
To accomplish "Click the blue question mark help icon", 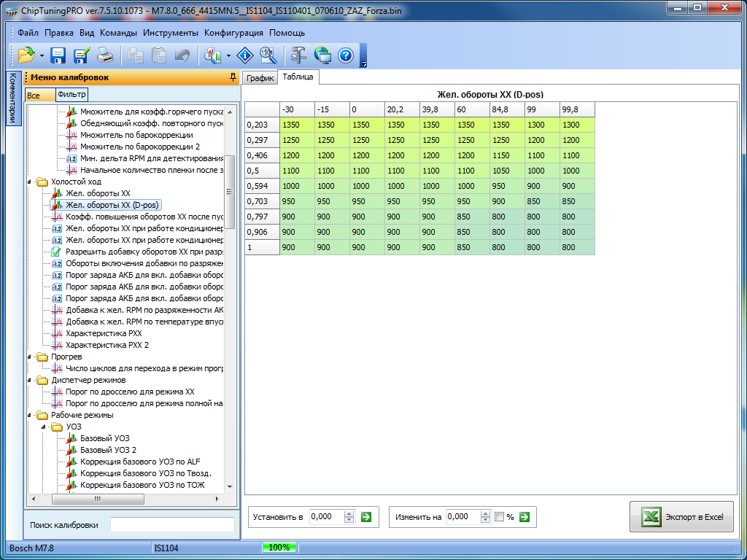I will click(x=346, y=55).
